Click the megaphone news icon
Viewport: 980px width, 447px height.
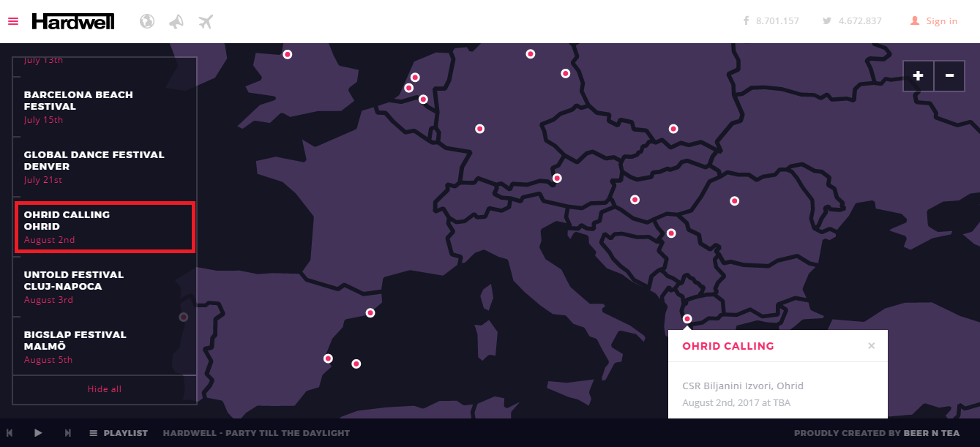coord(176,22)
